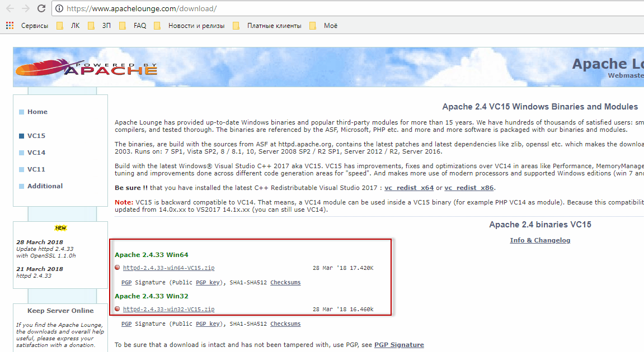Open VC14 from the sidebar menu
The image size is (644, 352).
(36, 153)
